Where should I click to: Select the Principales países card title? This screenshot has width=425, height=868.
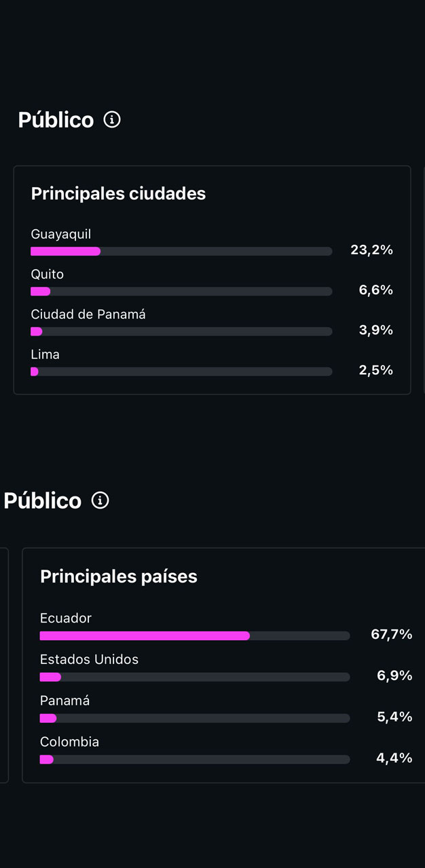119,576
